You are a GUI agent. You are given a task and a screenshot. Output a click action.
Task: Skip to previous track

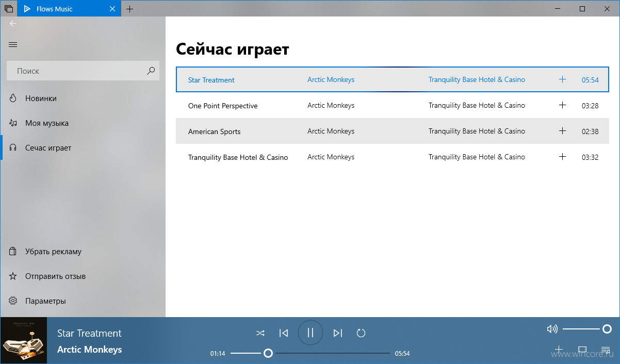click(x=284, y=333)
